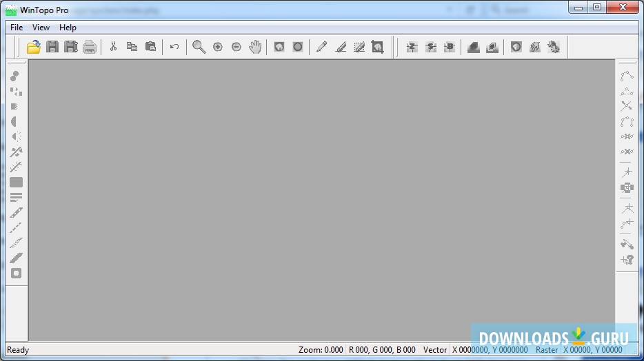Screen dimensions: 644x361
Task: Click the double floppy Save As icon
Action: click(x=70, y=47)
